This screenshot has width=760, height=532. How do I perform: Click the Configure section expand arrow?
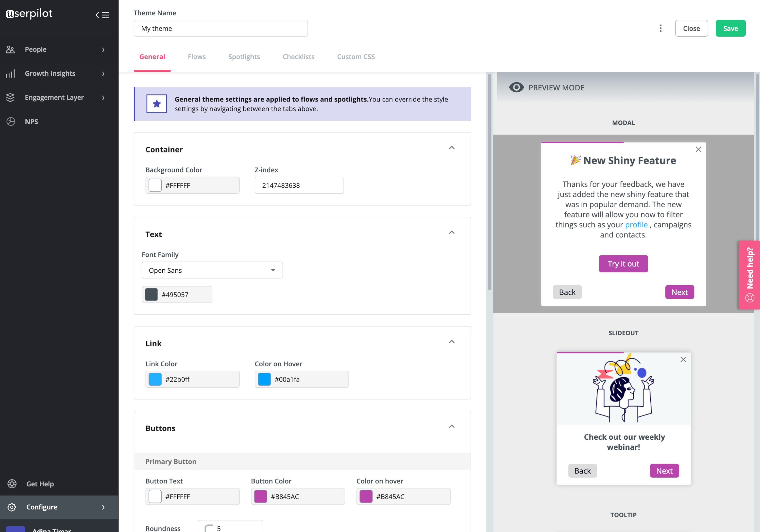point(103,507)
